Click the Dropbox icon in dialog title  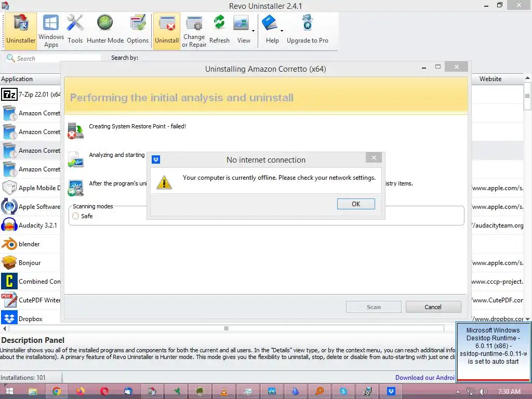point(156,159)
